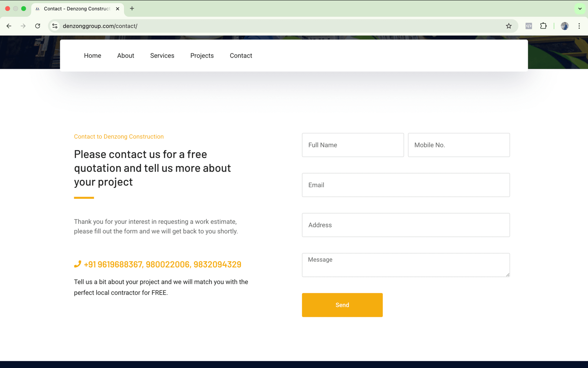Open Chrome three-dot menu
Screen dimensions: 588x368
coord(579,26)
